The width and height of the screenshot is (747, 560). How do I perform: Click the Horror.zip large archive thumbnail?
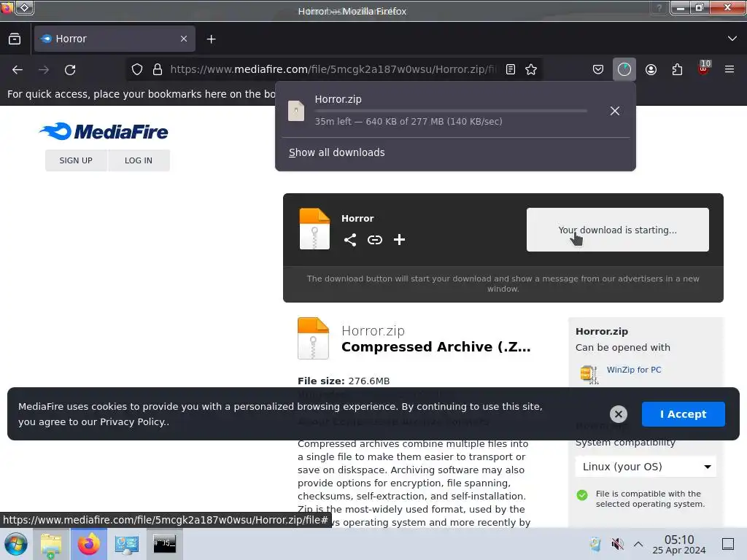(313, 338)
